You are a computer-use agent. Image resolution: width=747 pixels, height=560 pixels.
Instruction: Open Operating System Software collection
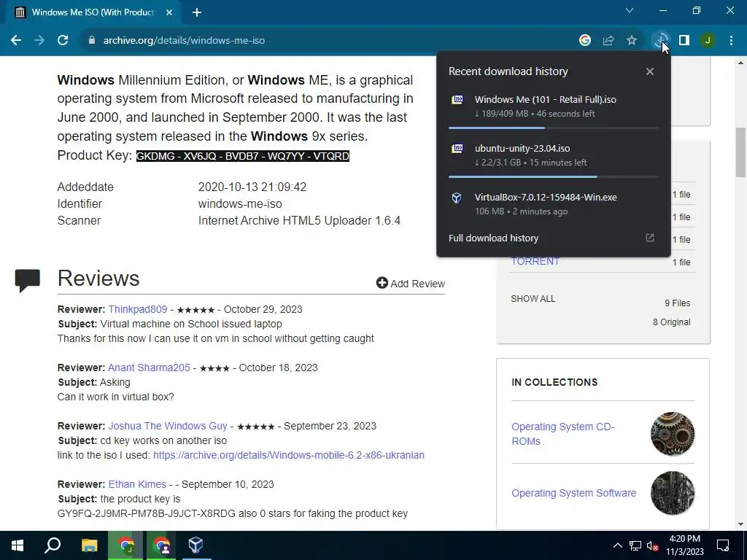pyautogui.click(x=573, y=493)
